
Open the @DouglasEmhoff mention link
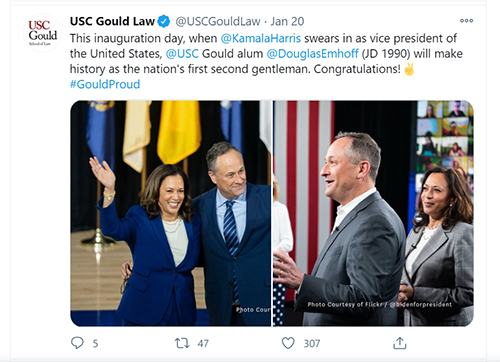tap(313, 54)
